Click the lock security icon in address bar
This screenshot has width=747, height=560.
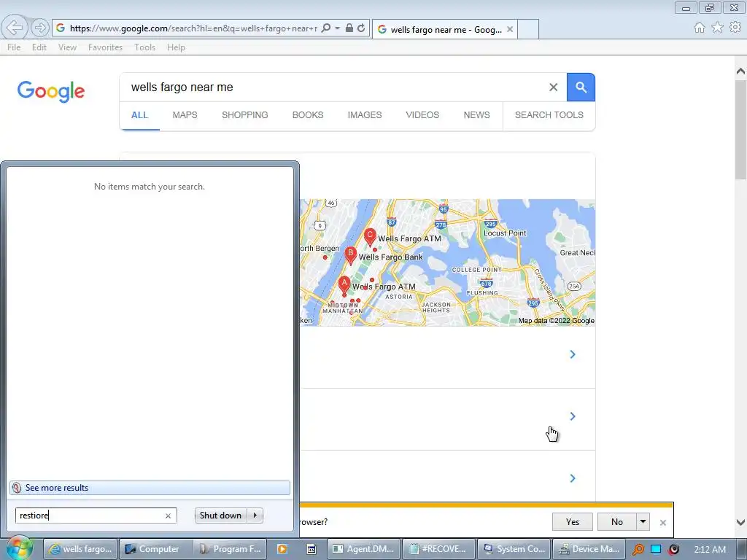(x=349, y=28)
